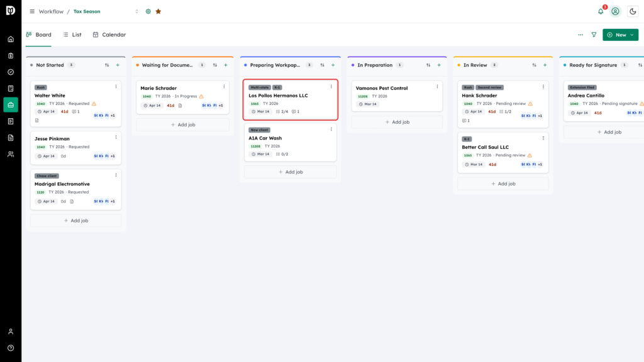
Task: Click assignee avatars on Walter White card
Action: (x=105, y=116)
